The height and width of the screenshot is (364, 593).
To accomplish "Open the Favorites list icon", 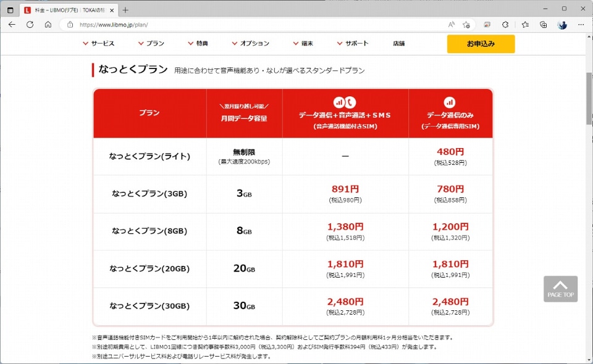I will point(526,25).
